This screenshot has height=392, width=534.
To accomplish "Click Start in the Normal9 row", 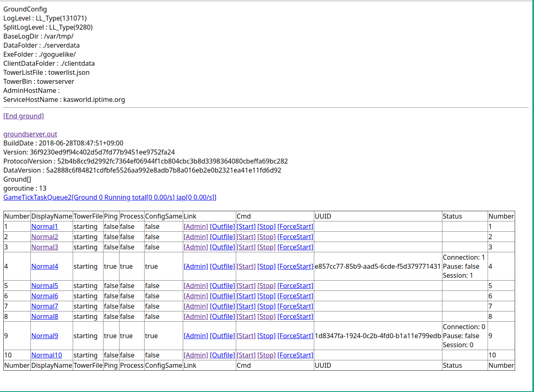I will click(246, 336).
